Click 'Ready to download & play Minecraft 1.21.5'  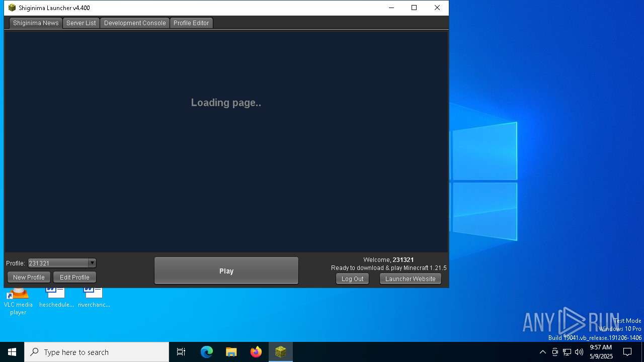tap(388, 268)
